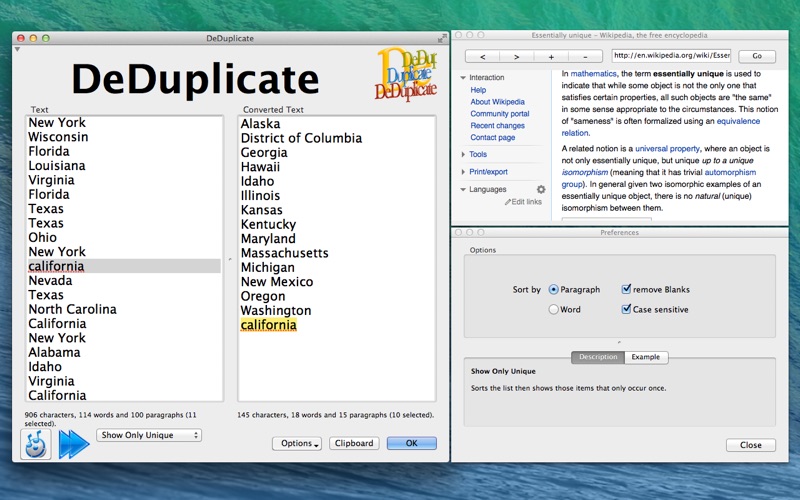
Task: Open the About Wikipedia link
Action: pos(497,102)
